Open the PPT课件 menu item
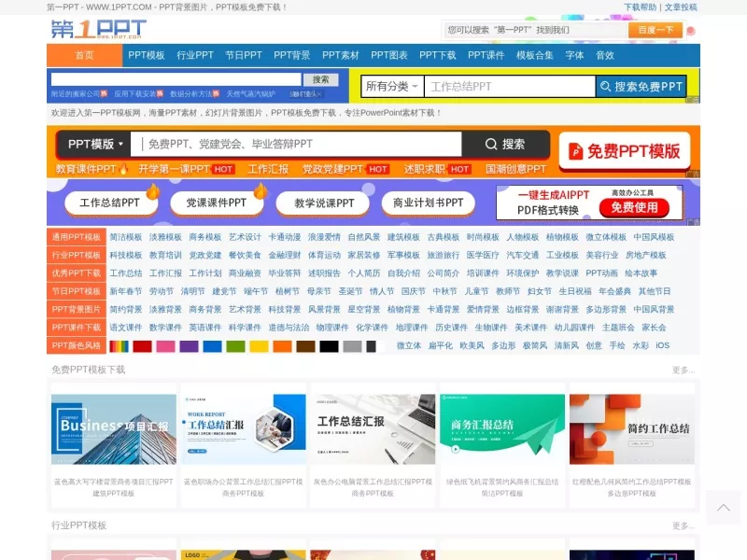Screen dimensions: 747x560 pyautogui.click(x=486, y=55)
